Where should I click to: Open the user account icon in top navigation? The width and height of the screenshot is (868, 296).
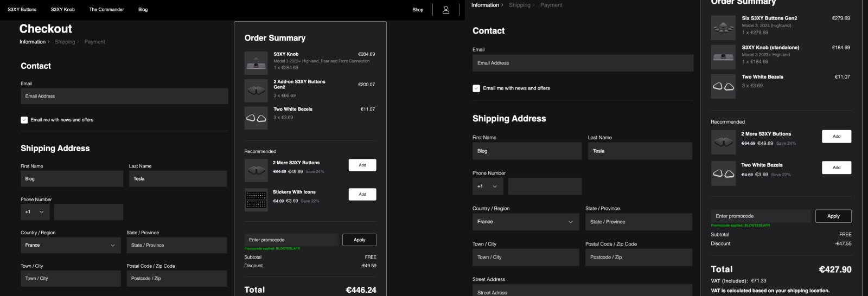446,10
